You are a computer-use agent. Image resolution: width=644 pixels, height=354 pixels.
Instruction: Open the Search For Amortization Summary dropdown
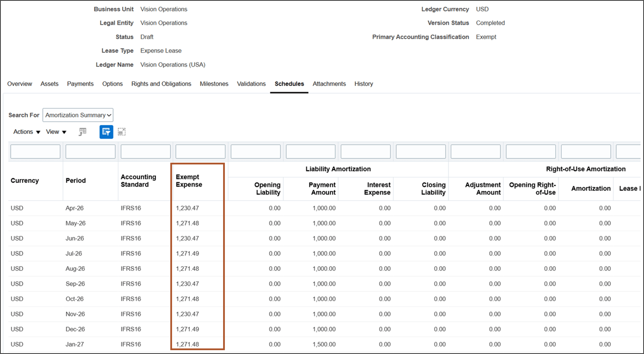[x=78, y=115]
